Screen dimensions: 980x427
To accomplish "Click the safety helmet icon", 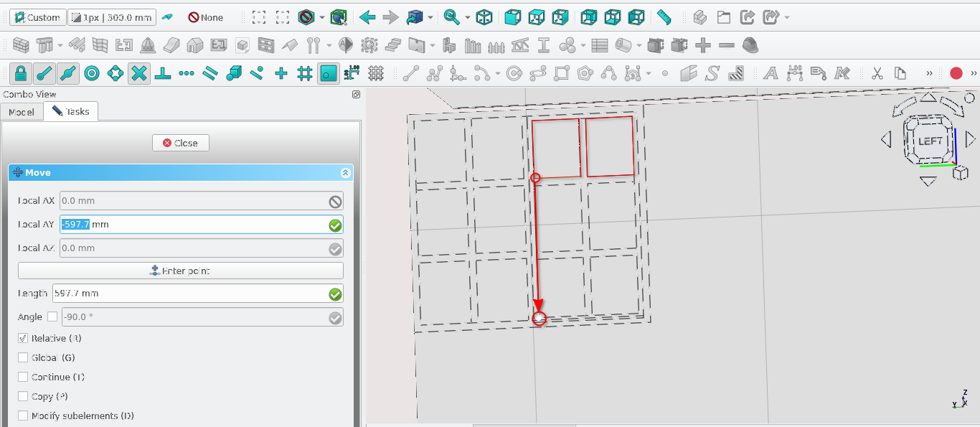I will (x=750, y=46).
